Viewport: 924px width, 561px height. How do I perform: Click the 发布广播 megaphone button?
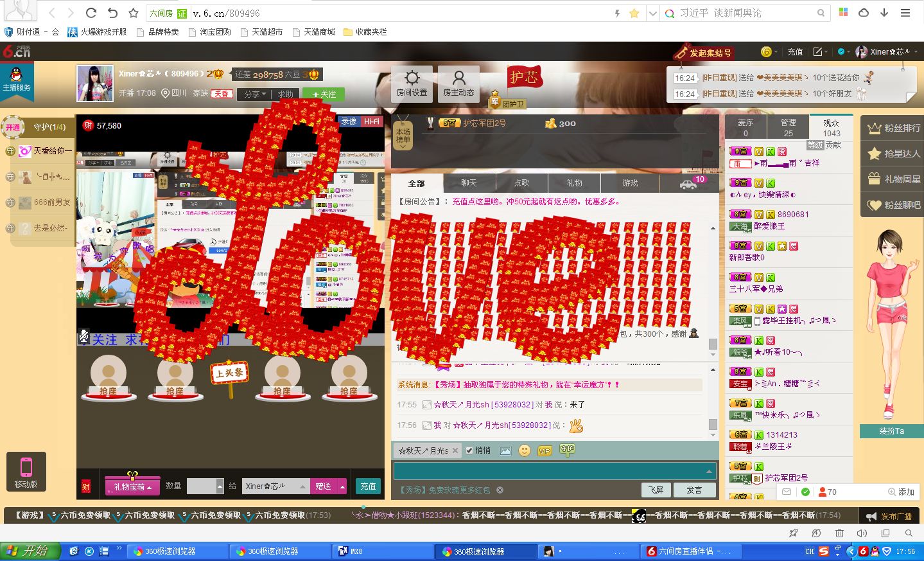889,516
